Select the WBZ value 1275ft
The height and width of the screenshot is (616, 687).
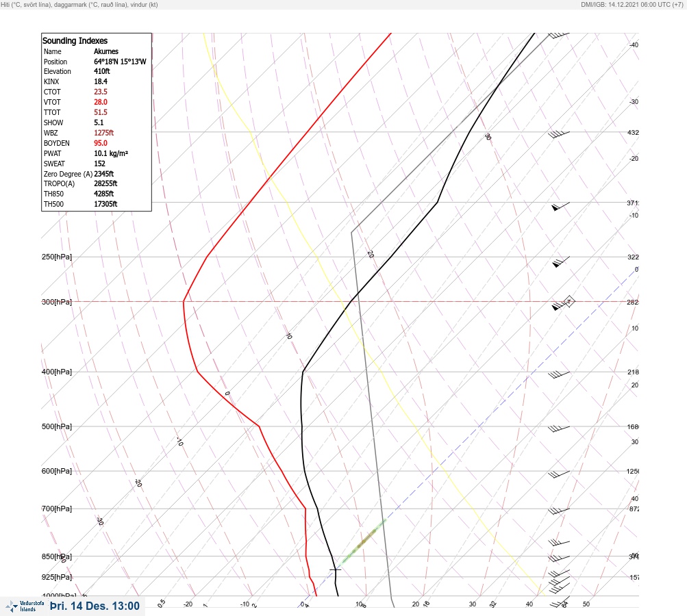click(104, 133)
